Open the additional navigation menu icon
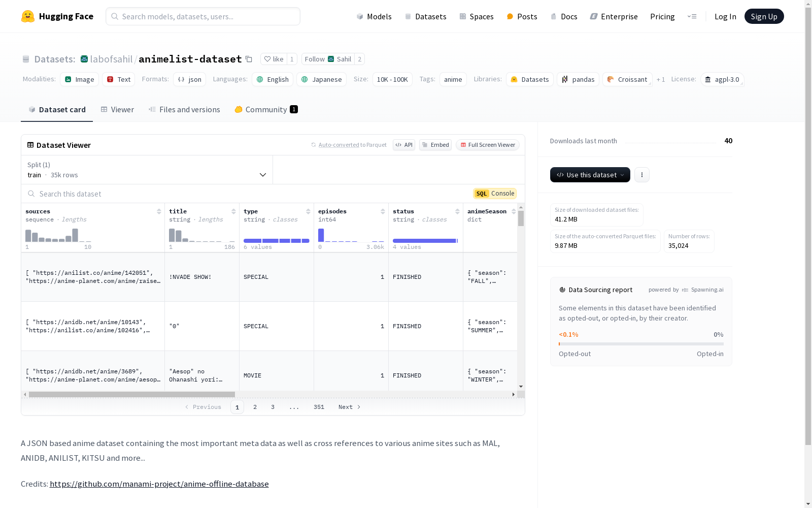Image resolution: width=812 pixels, height=508 pixels. click(692, 16)
